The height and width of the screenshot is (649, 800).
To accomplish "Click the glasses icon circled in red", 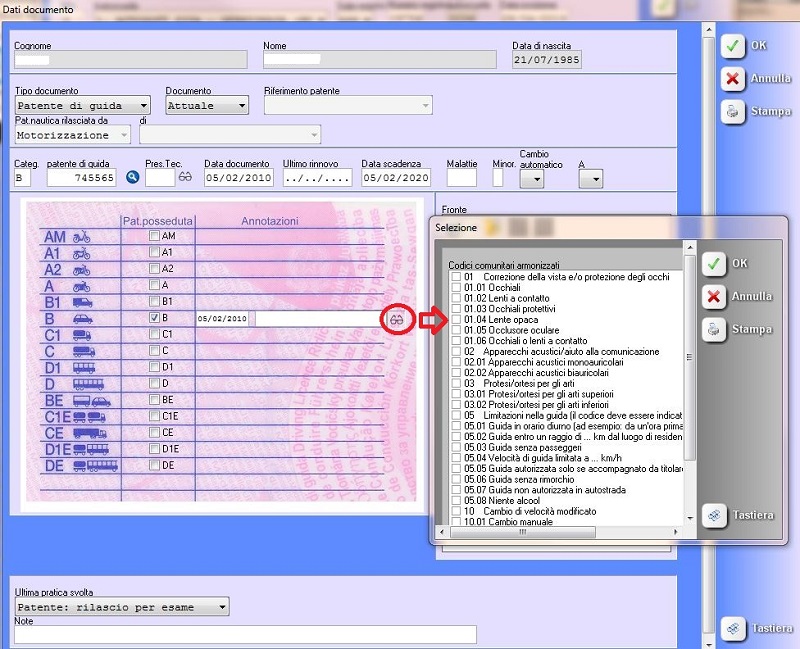I will pos(397,319).
